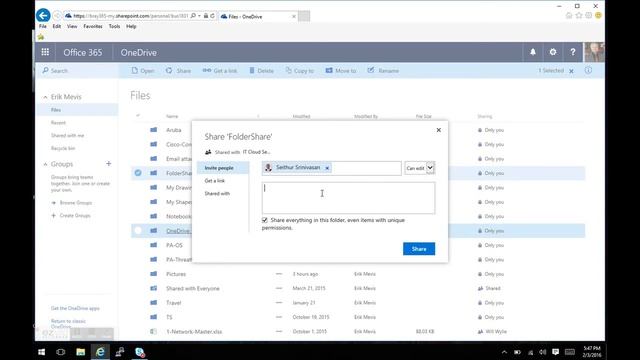This screenshot has width=640, height=360.
Task: Click the blue Share button
Action: 419,249
